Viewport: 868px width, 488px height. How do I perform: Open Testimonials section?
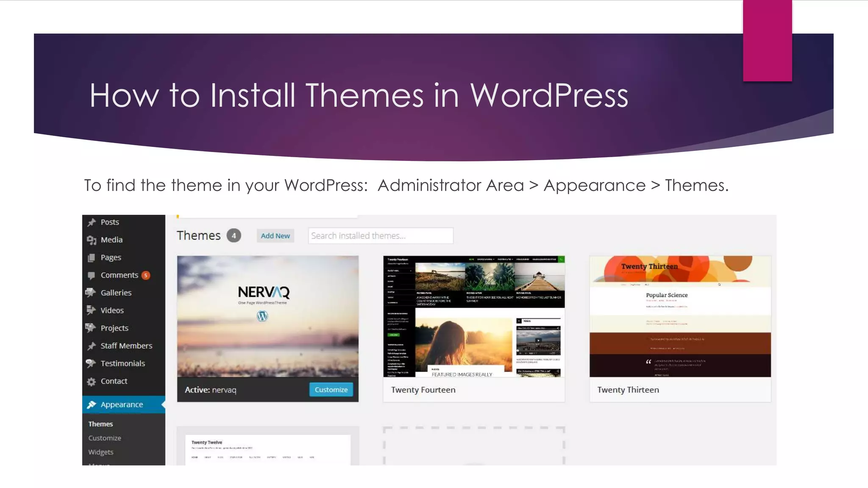click(x=124, y=363)
